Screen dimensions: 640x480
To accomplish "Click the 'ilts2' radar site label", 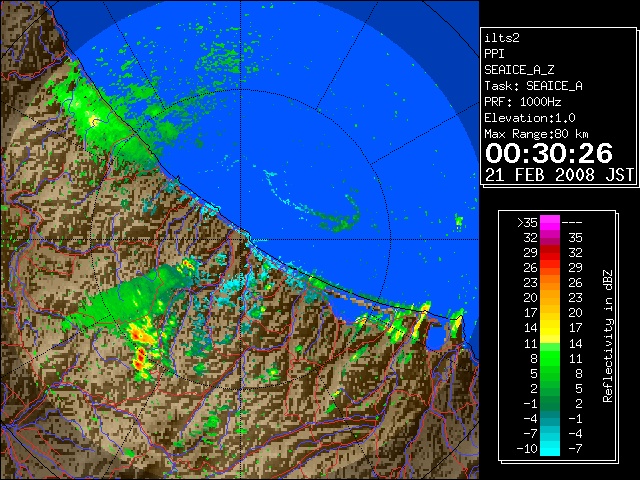I will 502,38.
